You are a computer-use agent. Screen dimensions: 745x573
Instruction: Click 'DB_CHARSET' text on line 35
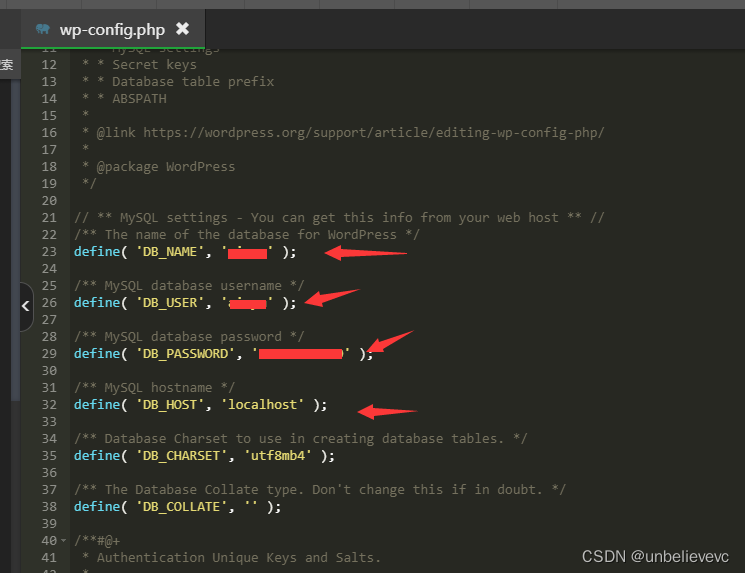point(181,455)
